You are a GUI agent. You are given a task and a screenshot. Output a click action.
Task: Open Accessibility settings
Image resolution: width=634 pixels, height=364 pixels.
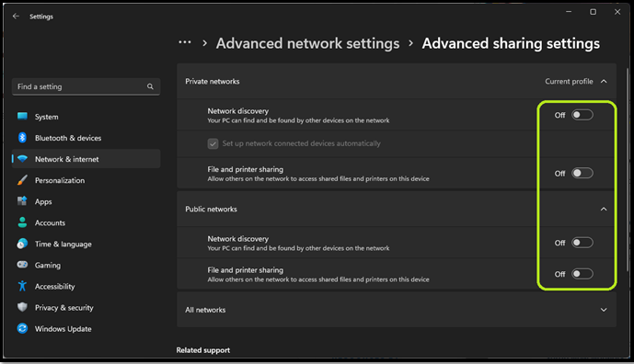tap(86, 286)
